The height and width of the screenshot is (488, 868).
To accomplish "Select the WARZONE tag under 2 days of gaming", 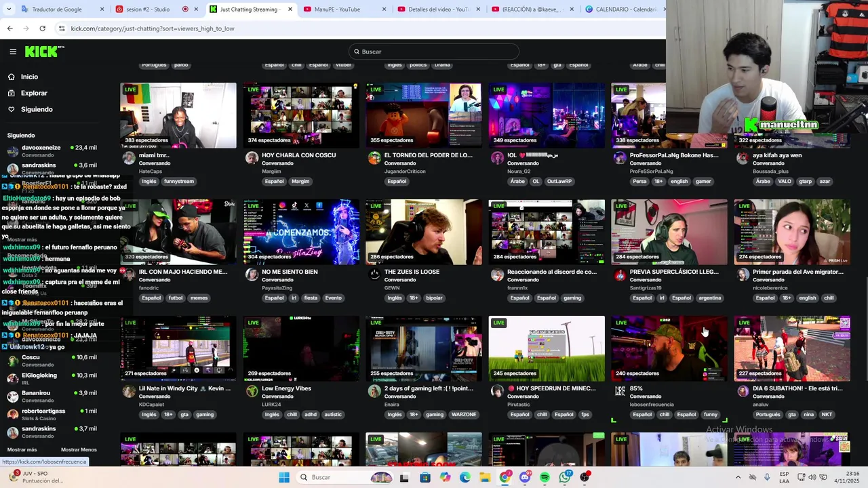I will pos(464,414).
